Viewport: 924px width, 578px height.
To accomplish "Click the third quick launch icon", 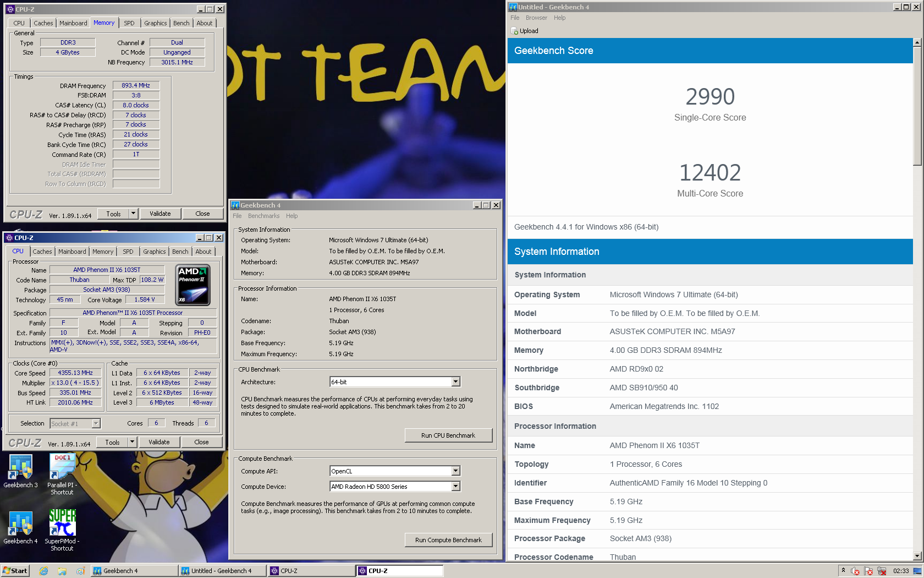I will [x=80, y=571].
